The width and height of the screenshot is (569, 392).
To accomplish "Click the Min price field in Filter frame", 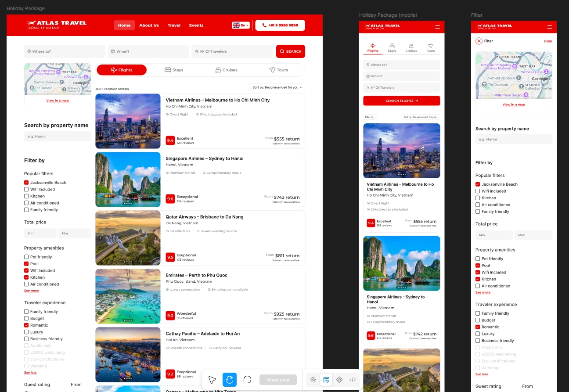I will 494,235.
